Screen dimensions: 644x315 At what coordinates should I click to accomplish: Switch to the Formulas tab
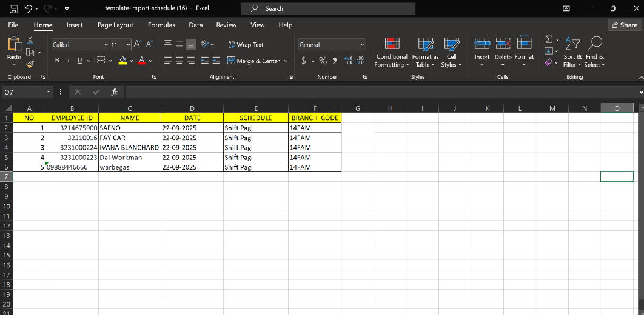click(161, 25)
